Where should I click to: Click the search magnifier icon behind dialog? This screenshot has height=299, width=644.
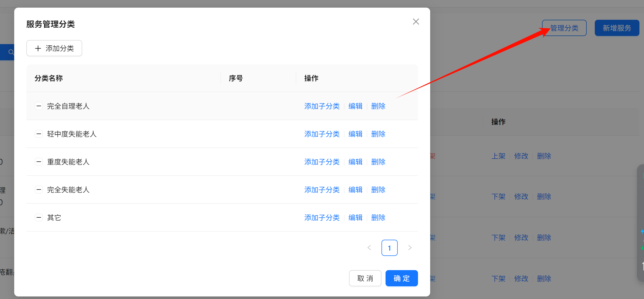coord(11,52)
